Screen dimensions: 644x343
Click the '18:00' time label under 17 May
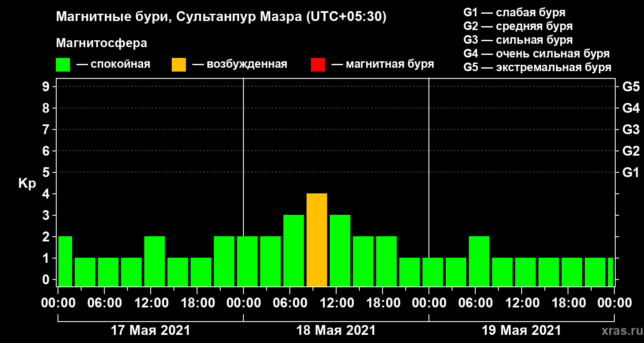[x=197, y=303]
